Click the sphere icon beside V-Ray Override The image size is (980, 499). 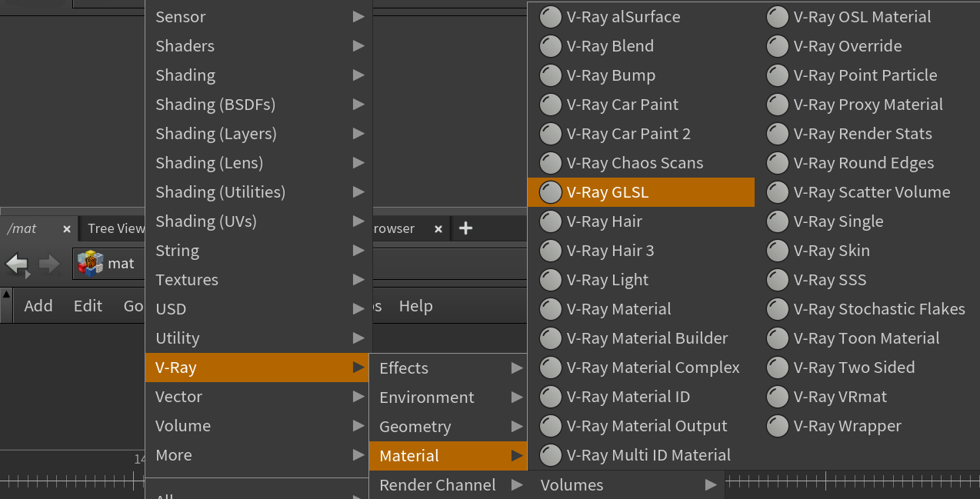coord(778,46)
